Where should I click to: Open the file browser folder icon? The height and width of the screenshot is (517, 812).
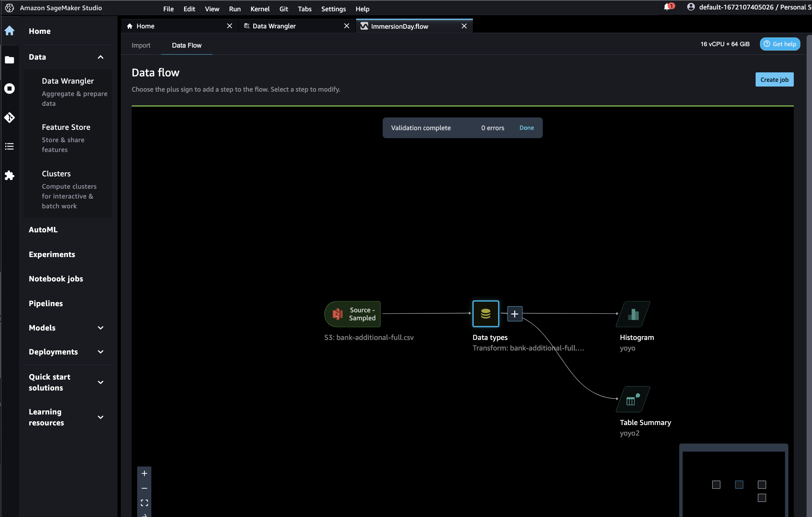coord(9,60)
